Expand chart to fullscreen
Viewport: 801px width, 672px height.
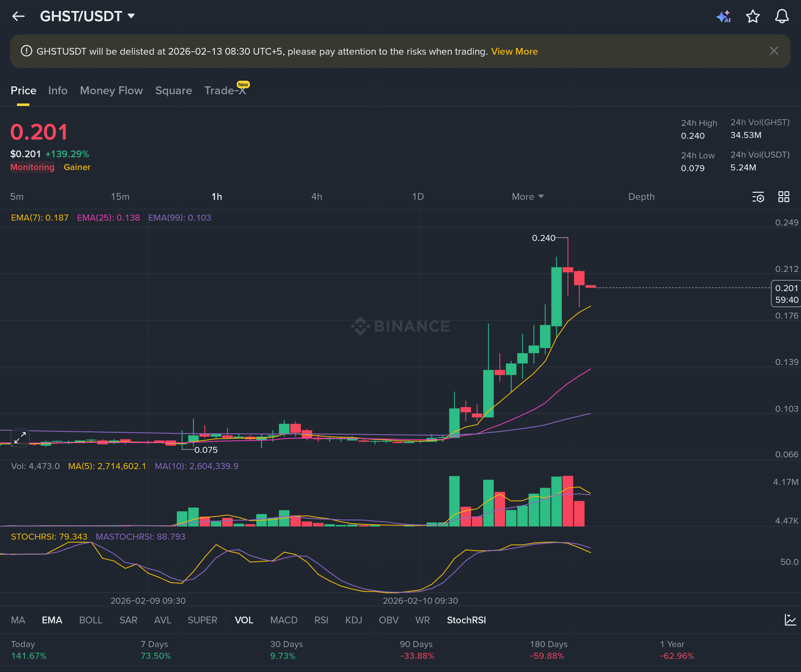pyautogui.click(x=20, y=438)
